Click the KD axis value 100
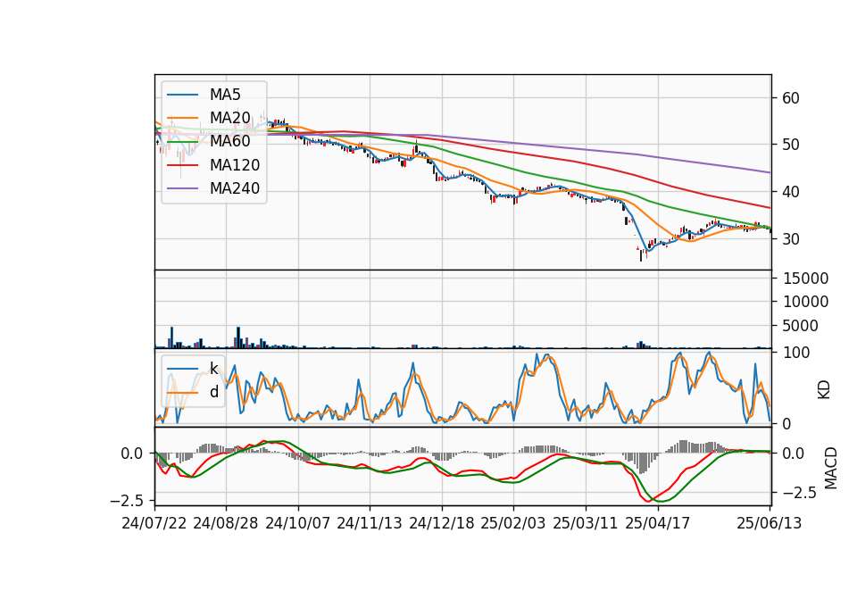This screenshot has width=857, height=616. (796, 353)
